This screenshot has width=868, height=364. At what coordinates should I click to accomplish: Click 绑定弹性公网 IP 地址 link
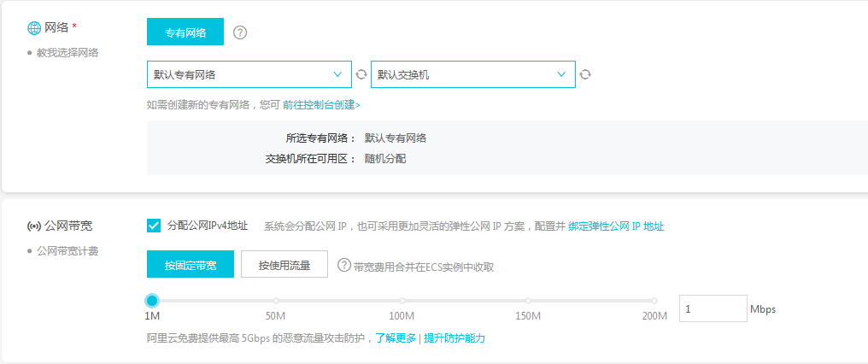click(616, 226)
